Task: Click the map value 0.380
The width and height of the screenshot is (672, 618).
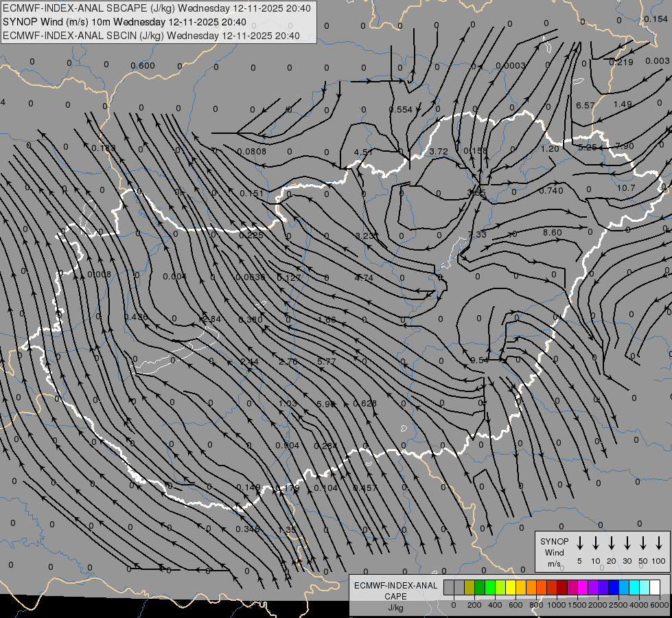Action: coord(251,320)
